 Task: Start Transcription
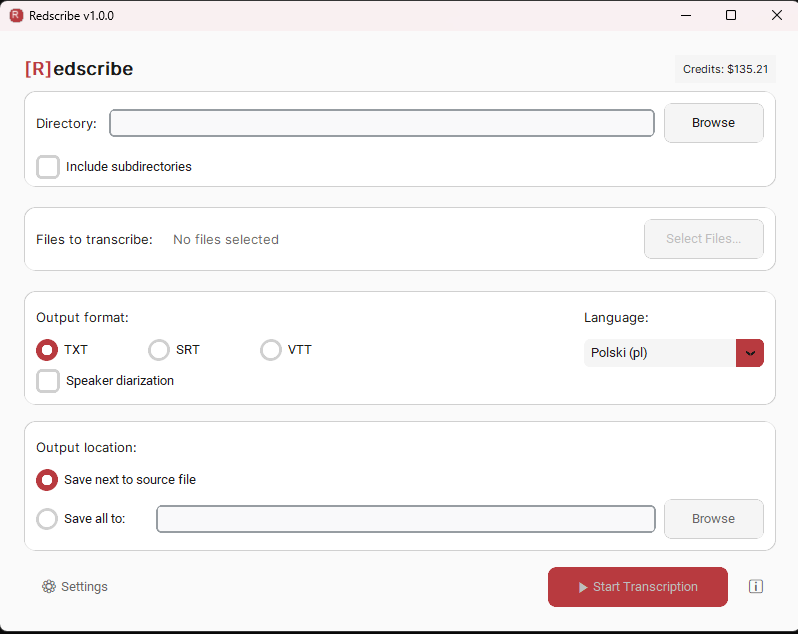coord(638,587)
